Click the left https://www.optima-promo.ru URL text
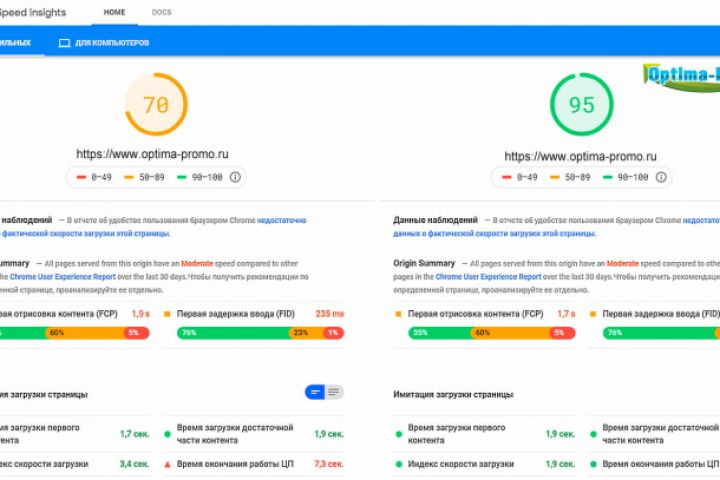This screenshot has width=720, height=480. 152,154
